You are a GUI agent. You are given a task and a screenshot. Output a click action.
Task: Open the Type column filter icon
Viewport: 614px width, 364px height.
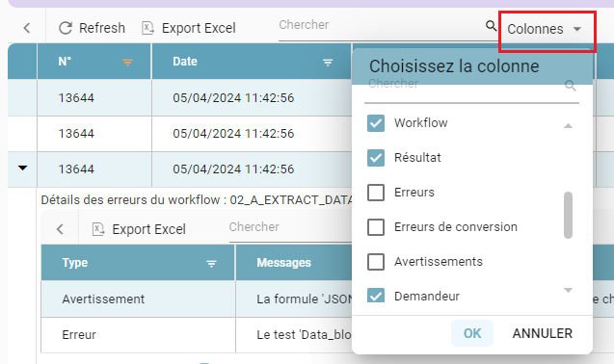click(211, 264)
